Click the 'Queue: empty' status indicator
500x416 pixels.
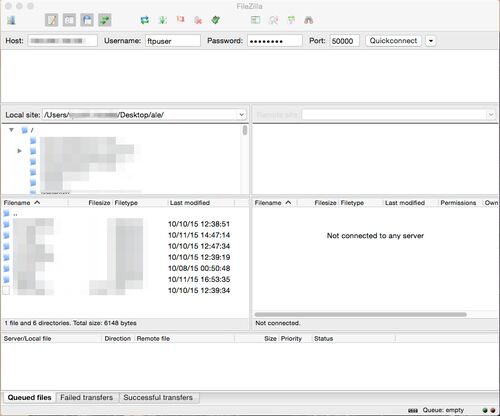[443, 410]
